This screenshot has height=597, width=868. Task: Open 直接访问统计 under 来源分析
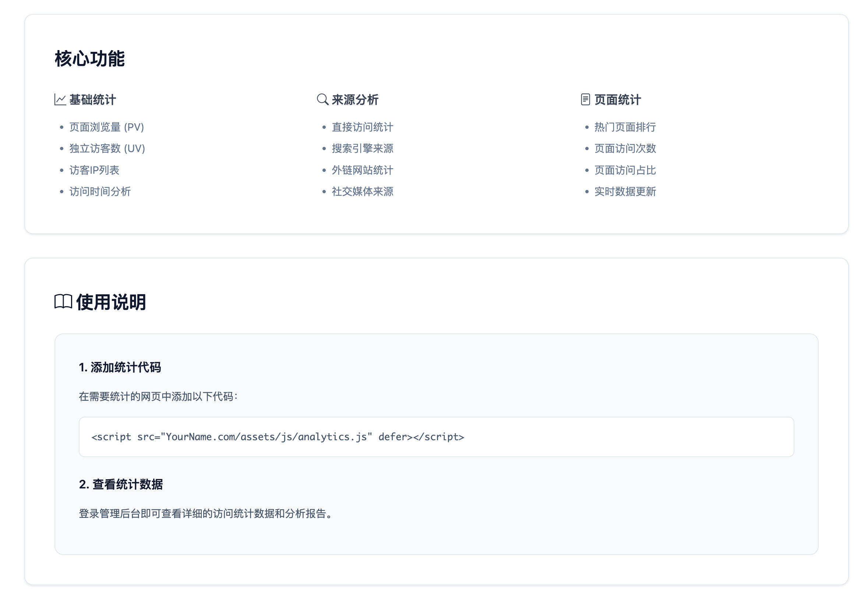tap(362, 127)
